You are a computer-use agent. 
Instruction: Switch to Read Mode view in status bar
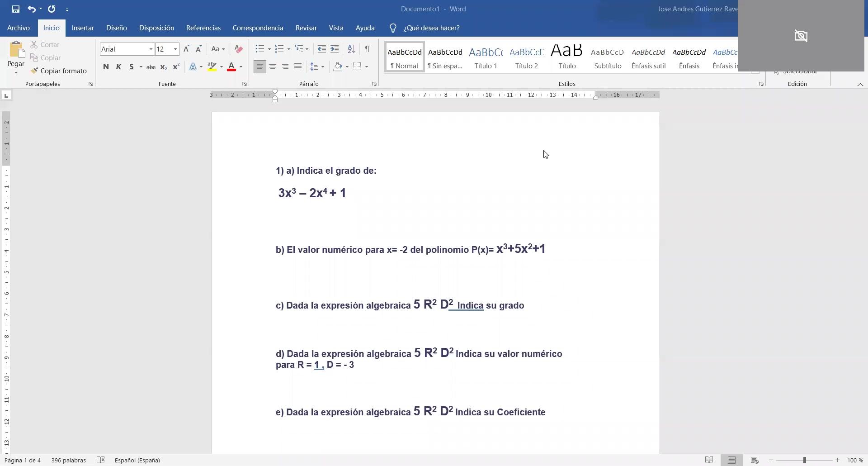click(x=709, y=460)
